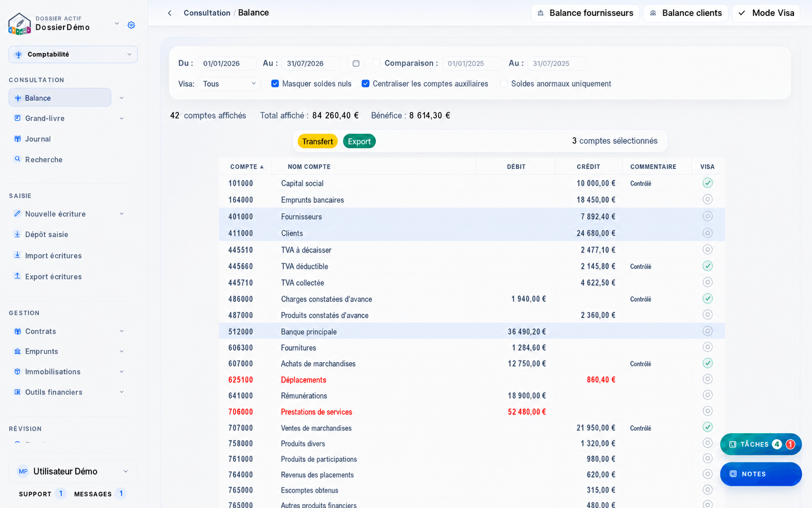Viewport: 812px width, 508px height.
Task: Uncheck Masquer soldes nuls
Action: pos(275,83)
